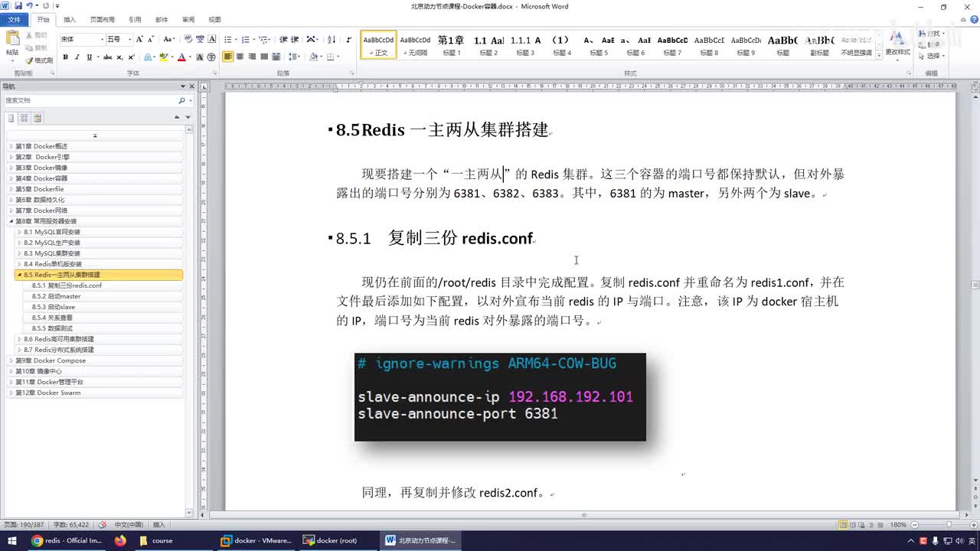Click the Save icon in quick access toolbar

pyautogui.click(x=18, y=6)
